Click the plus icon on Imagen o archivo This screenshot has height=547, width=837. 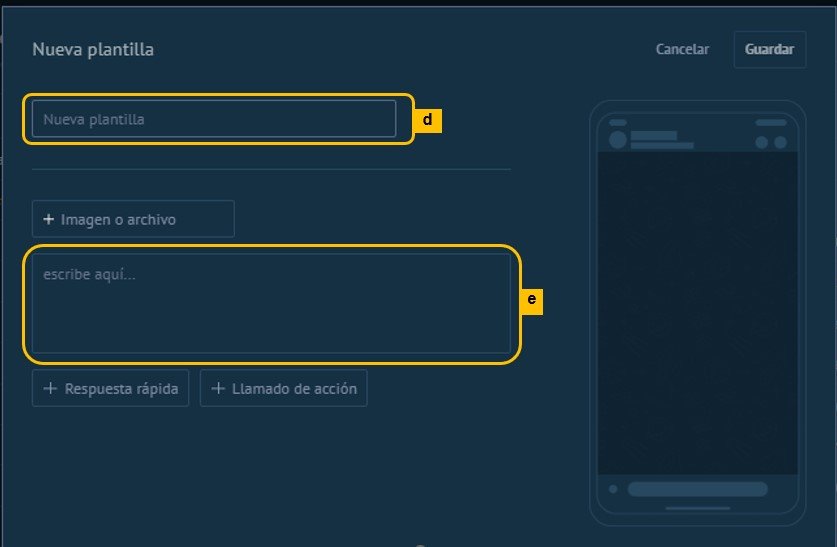48,219
